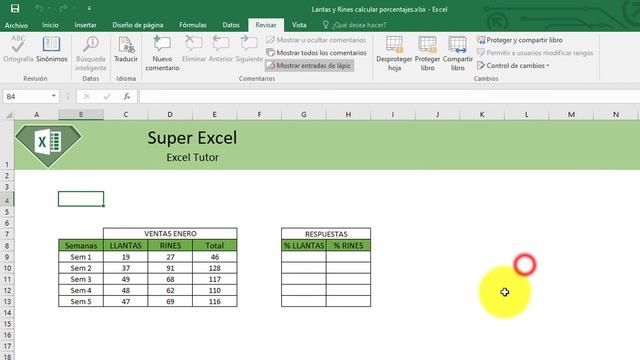Screen dimensions: 640x360
Task: Click Permitir a usuarios modificar rangos
Action: pos(535,53)
